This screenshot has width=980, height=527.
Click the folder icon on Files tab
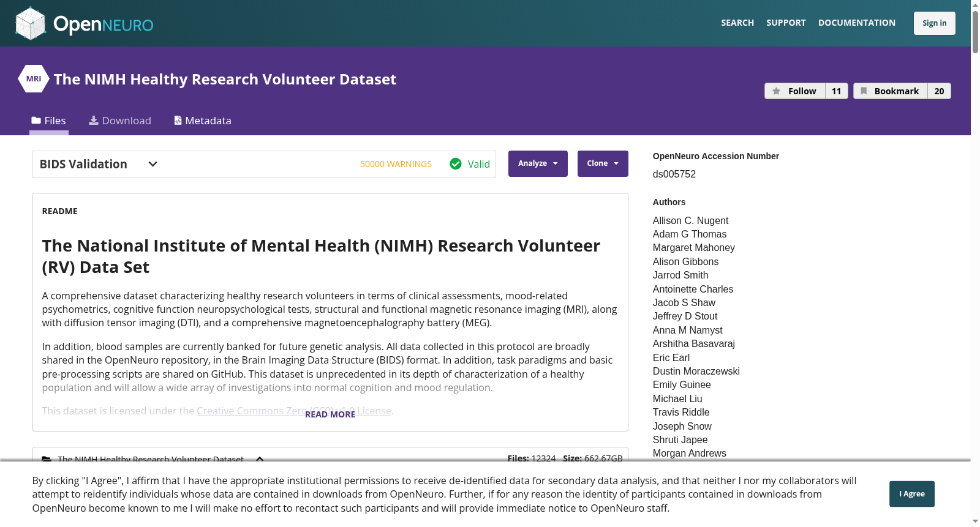coord(36,121)
